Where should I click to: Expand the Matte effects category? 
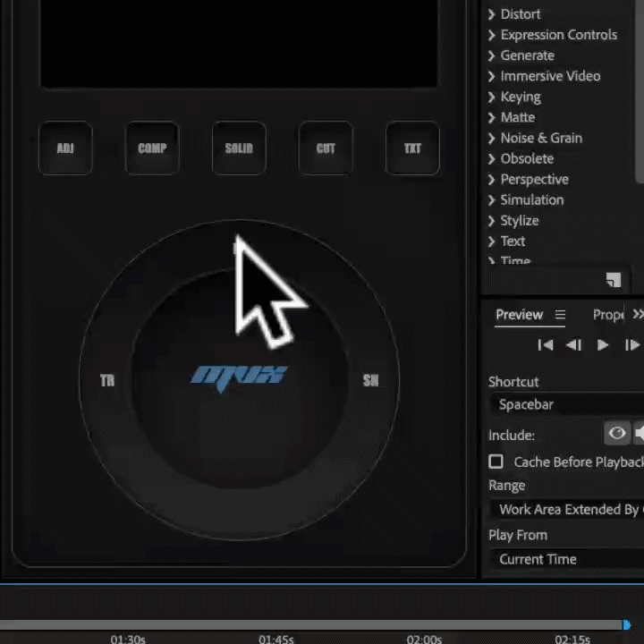pos(491,117)
